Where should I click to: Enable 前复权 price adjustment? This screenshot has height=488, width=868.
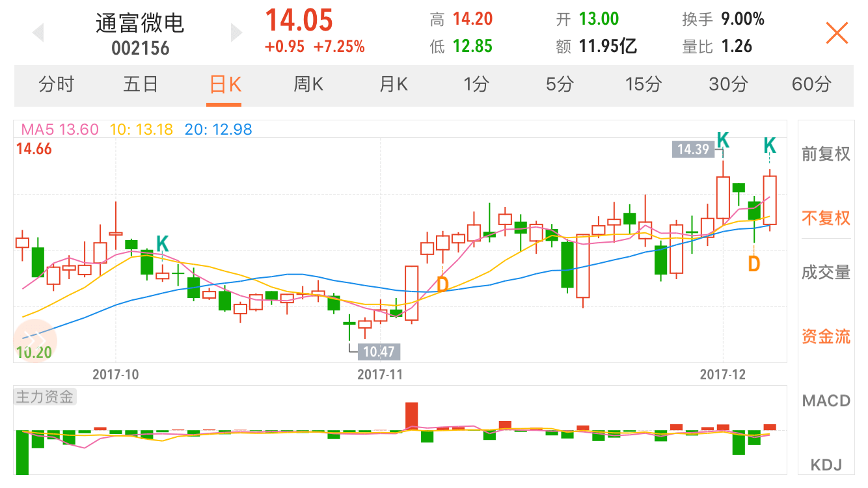coord(826,154)
